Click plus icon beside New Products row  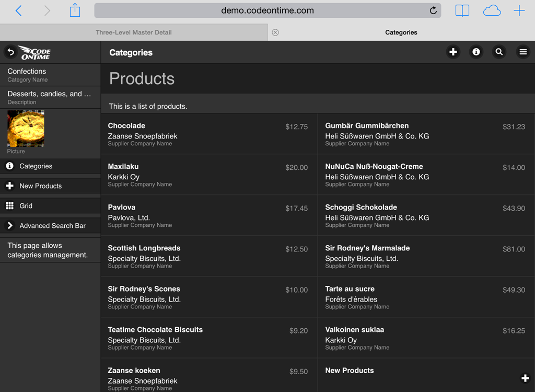pyautogui.click(x=525, y=378)
